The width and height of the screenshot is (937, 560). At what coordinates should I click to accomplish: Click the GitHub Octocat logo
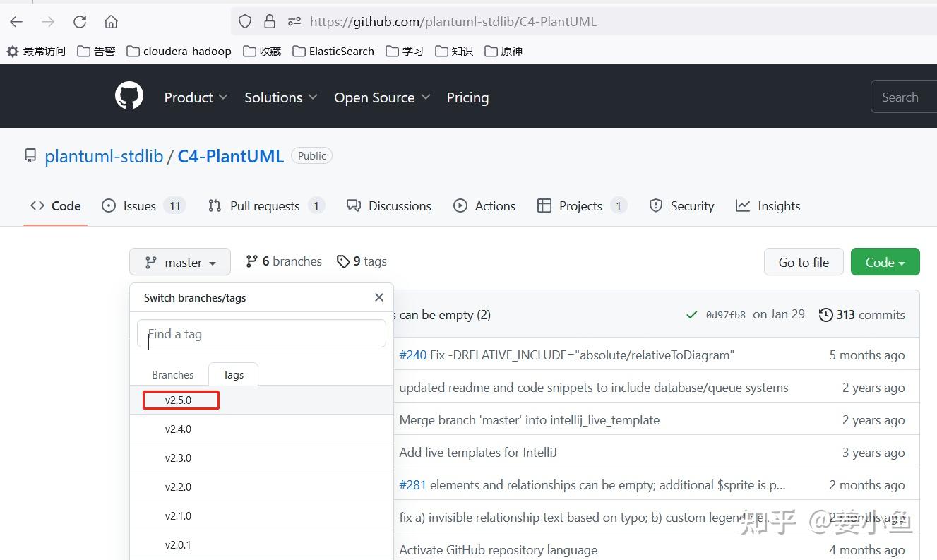(x=129, y=96)
